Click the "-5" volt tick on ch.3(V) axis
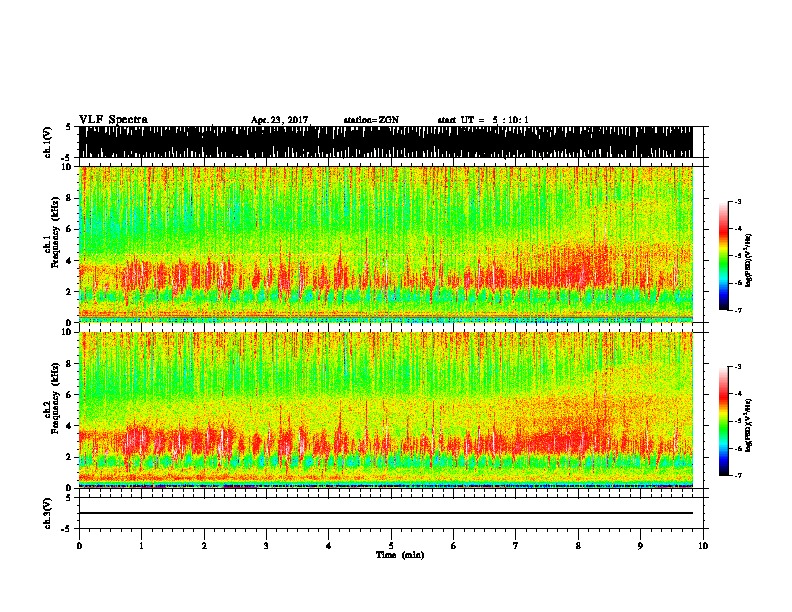 click(67, 529)
